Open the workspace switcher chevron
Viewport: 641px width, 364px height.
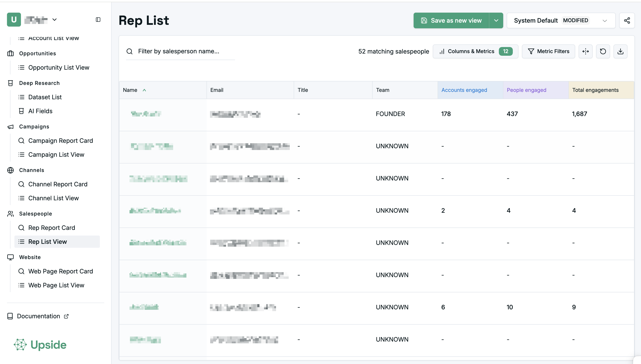(x=54, y=20)
